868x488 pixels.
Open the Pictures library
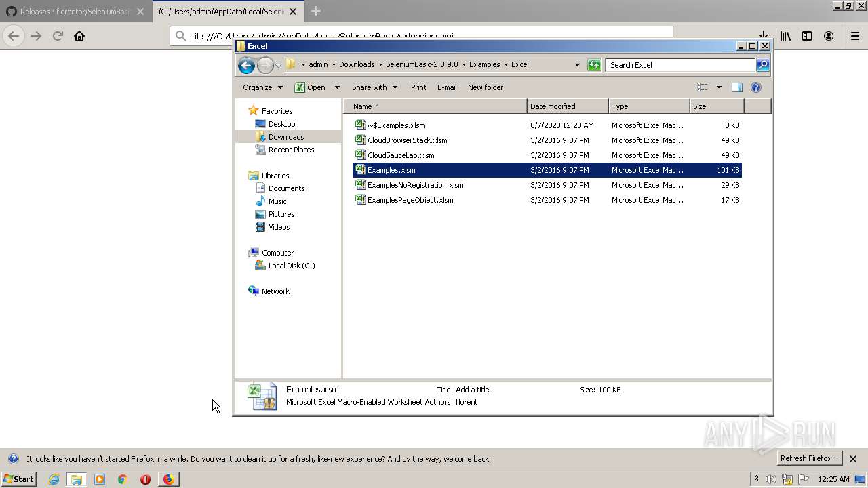click(x=281, y=214)
